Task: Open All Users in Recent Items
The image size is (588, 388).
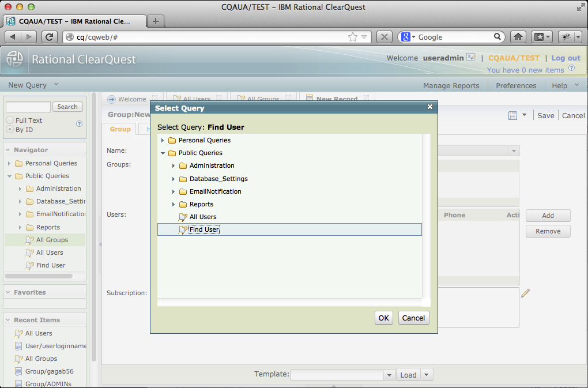Action: pyautogui.click(x=39, y=333)
